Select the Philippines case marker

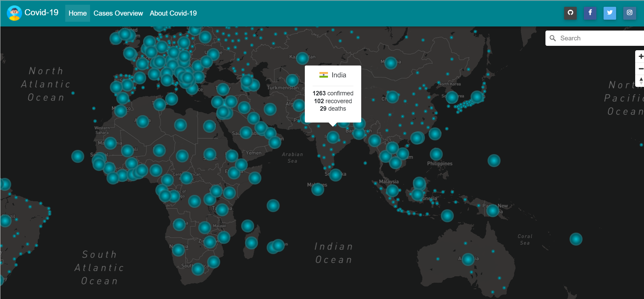click(436, 154)
